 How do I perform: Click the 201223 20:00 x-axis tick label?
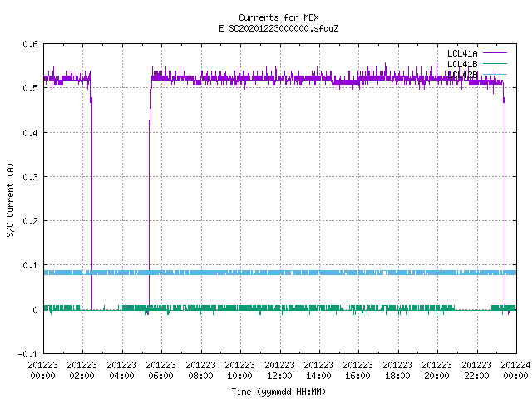tap(437, 370)
